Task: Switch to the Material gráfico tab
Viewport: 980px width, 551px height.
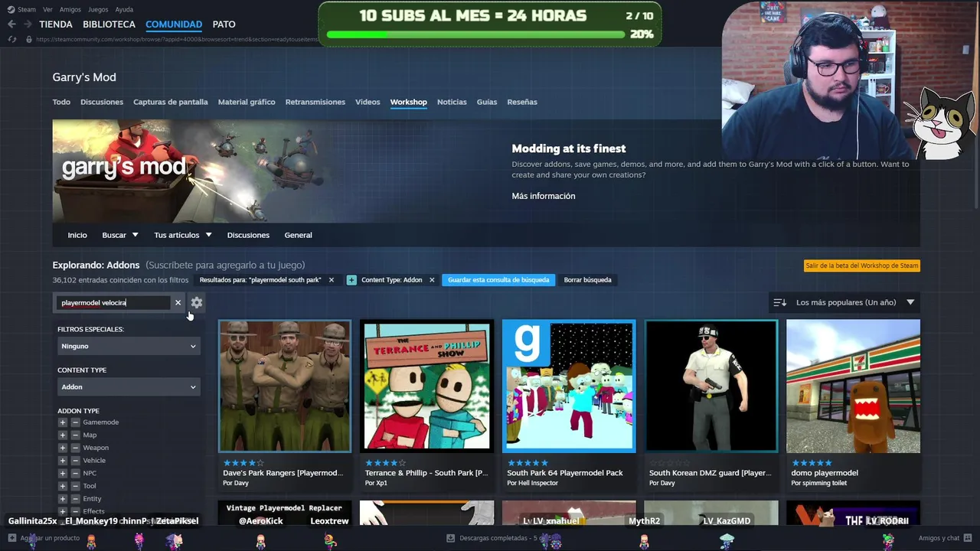Action: tap(247, 102)
